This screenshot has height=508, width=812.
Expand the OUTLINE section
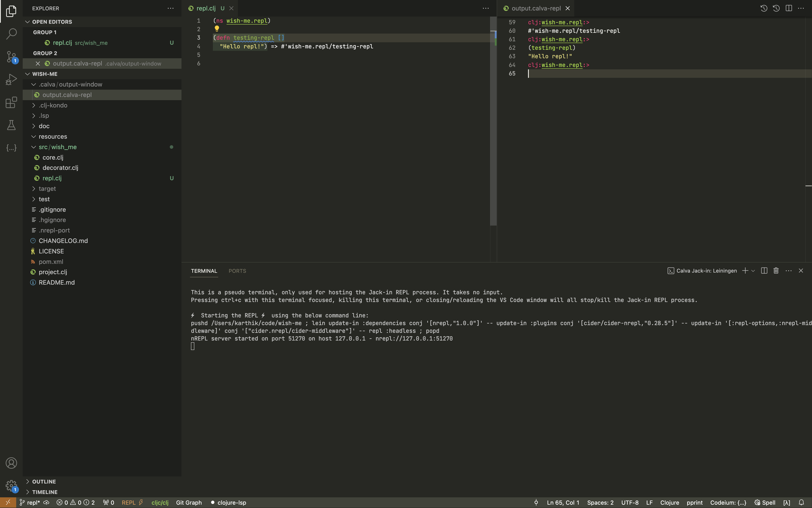pyautogui.click(x=27, y=482)
